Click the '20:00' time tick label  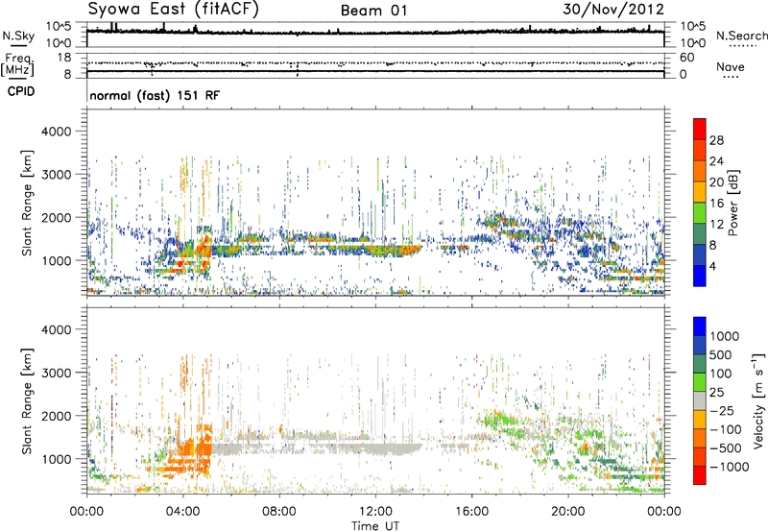[x=567, y=512]
